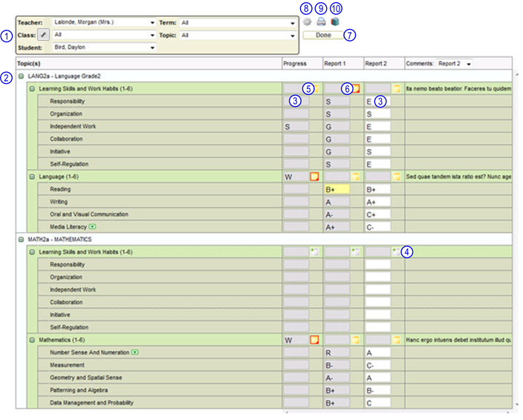Collapse the MATH2a - MATHEMATICS section
This screenshot has height=420, width=523.
click(20, 240)
